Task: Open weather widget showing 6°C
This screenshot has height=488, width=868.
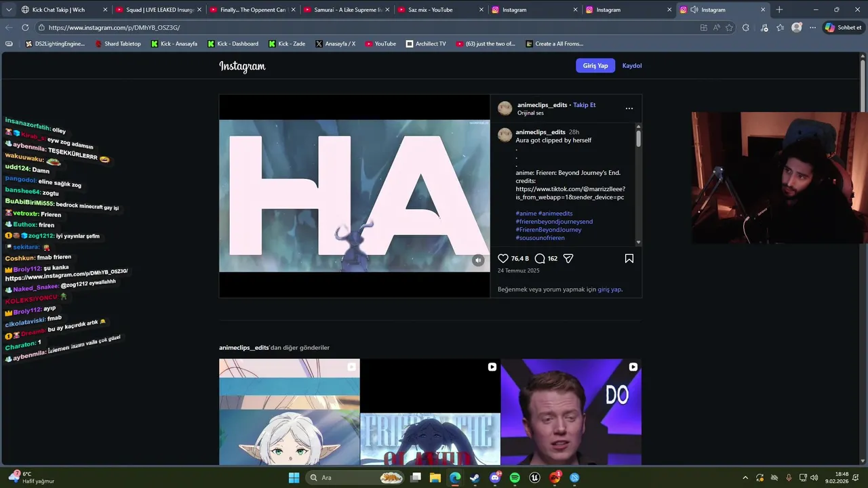Action: 33,477
